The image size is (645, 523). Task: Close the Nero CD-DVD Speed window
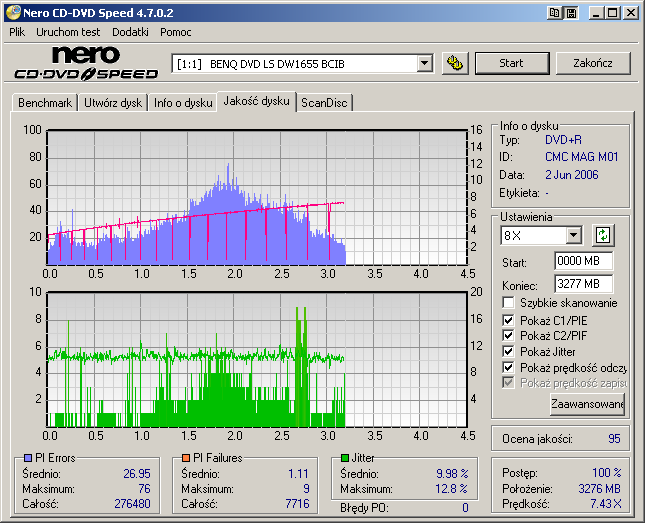631,13
